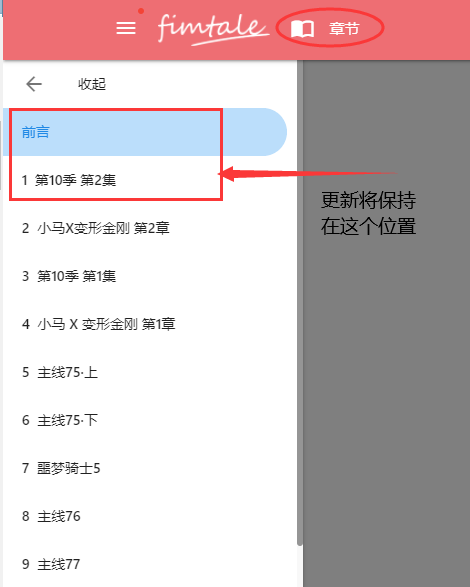This screenshot has width=470, height=587.
Task: Collapse the list via 收起
Action: (x=92, y=84)
